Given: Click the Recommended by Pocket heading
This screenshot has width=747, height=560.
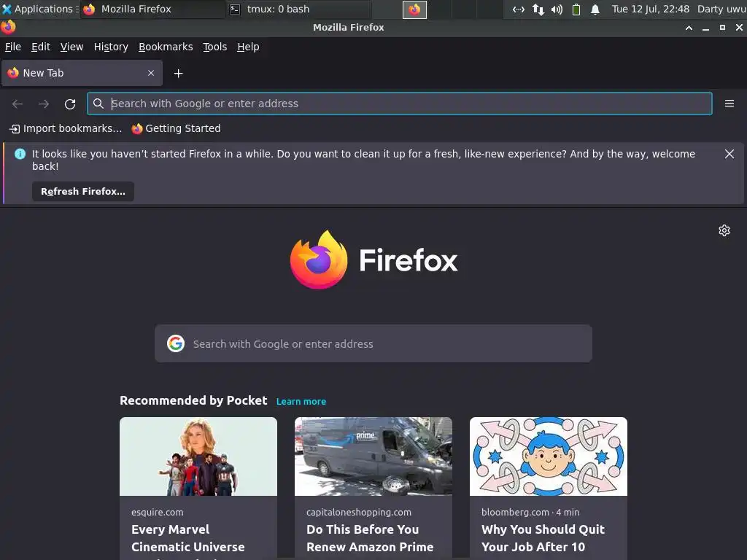Looking at the screenshot, I should pos(193,400).
